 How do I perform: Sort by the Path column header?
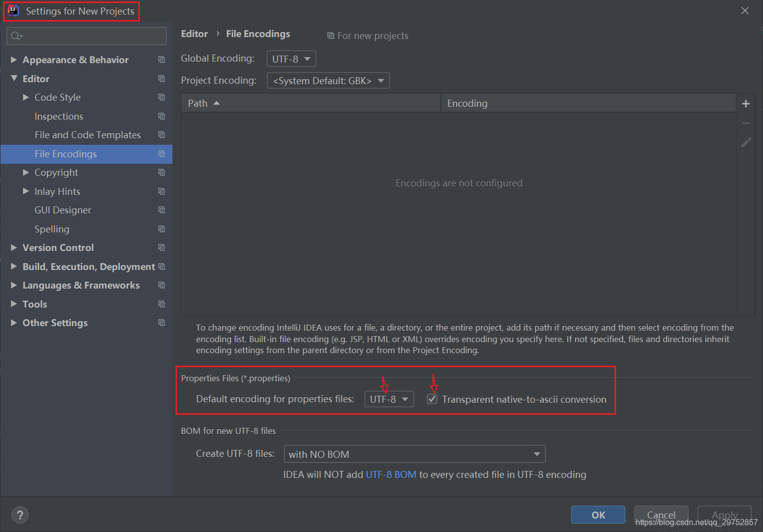click(x=311, y=103)
